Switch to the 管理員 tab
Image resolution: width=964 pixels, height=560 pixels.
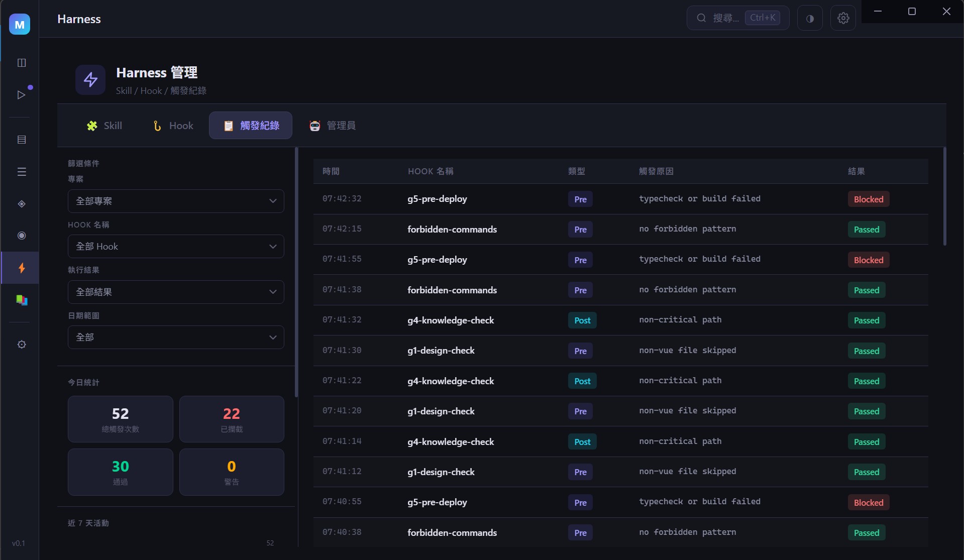click(333, 126)
